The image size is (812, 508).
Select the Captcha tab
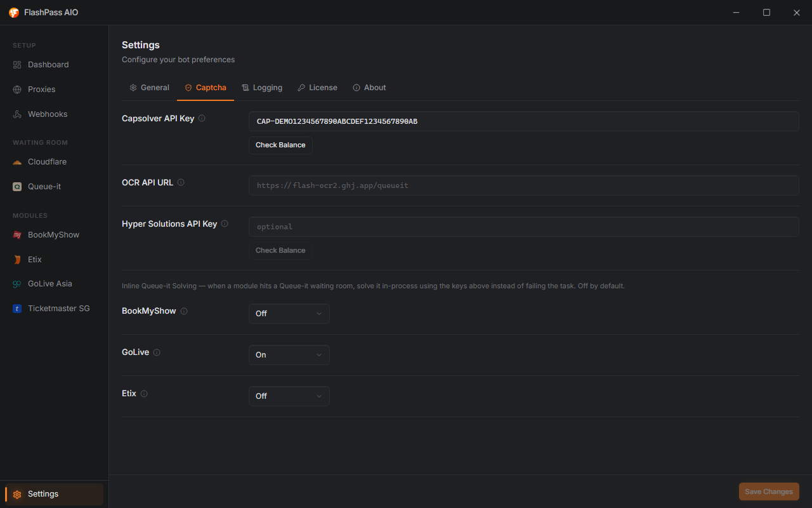tap(206, 88)
